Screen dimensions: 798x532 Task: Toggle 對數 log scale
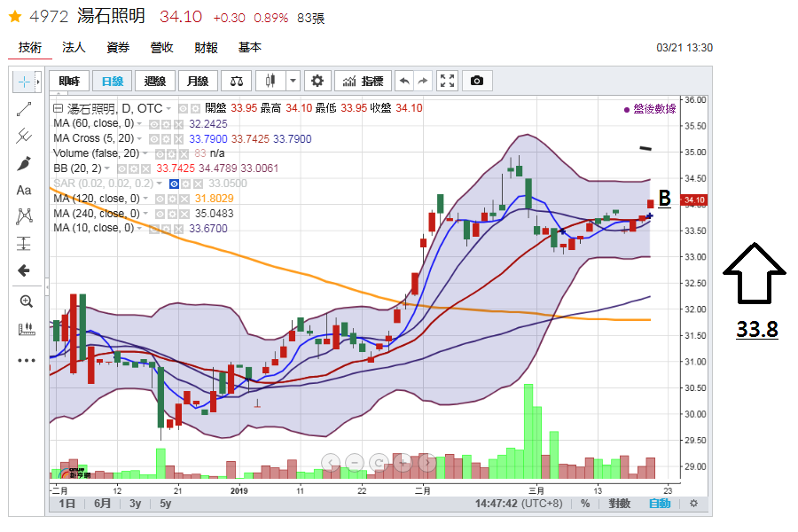click(620, 504)
